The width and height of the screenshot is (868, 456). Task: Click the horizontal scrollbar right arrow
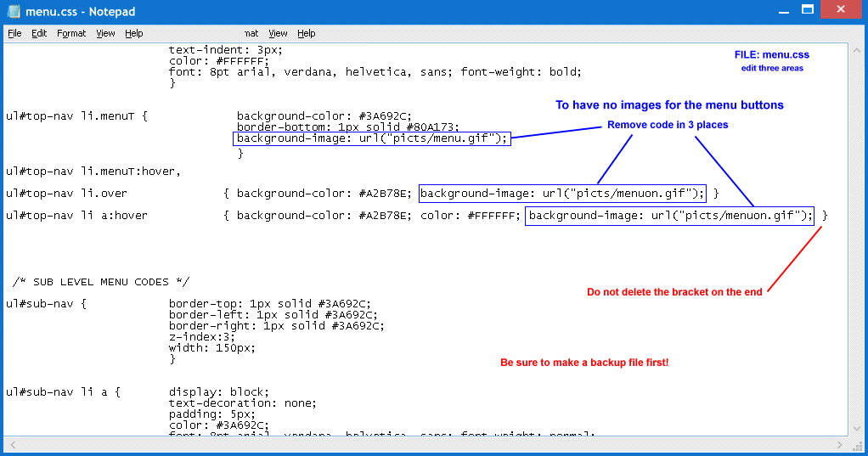(840, 444)
